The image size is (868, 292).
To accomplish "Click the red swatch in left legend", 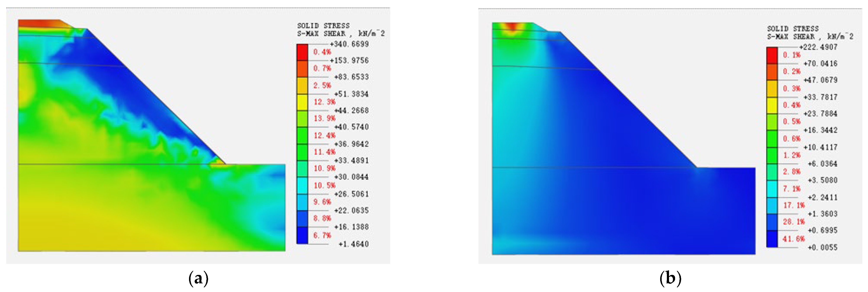I will [302, 52].
